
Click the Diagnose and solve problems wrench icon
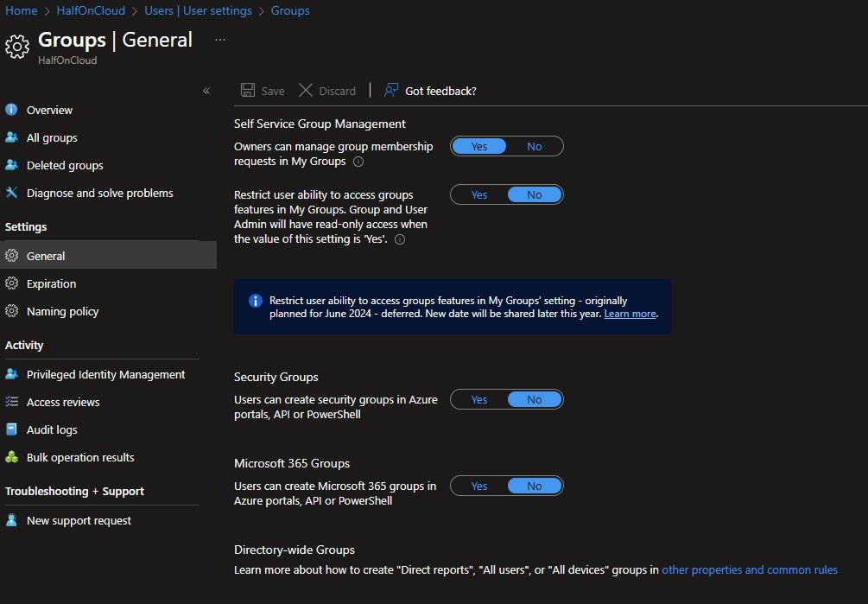tap(11, 193)
